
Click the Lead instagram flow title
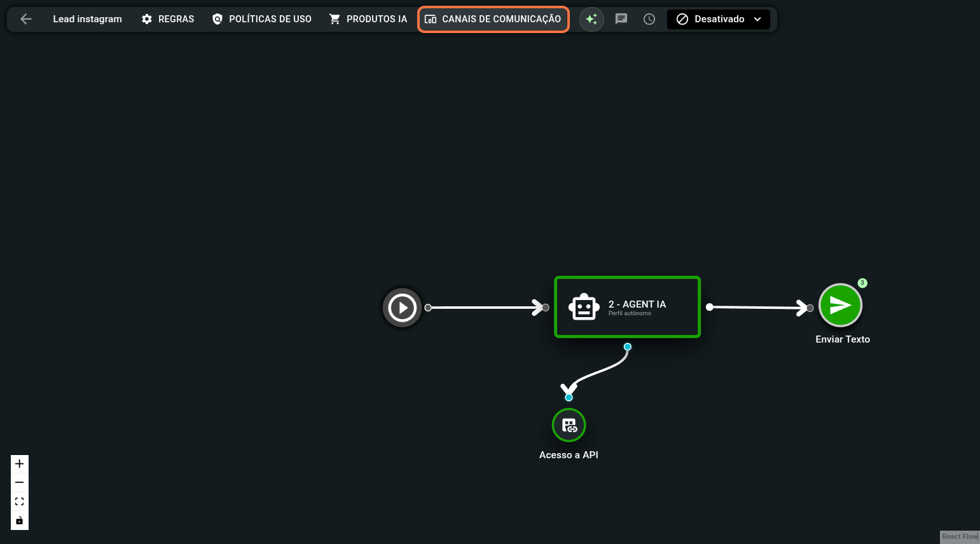point(87,19)
